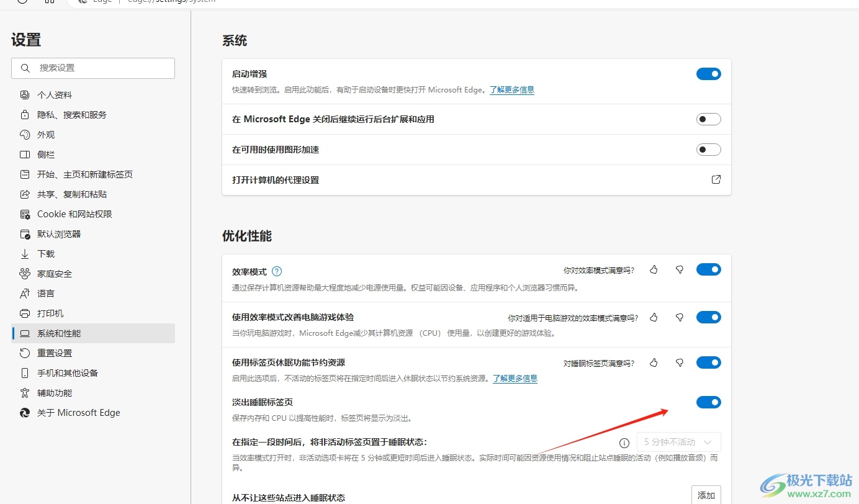The height and width of the screenshot is (504, 859).
Task: Click the 外观 appearance palette icon
Action: (x=25, y=135)
